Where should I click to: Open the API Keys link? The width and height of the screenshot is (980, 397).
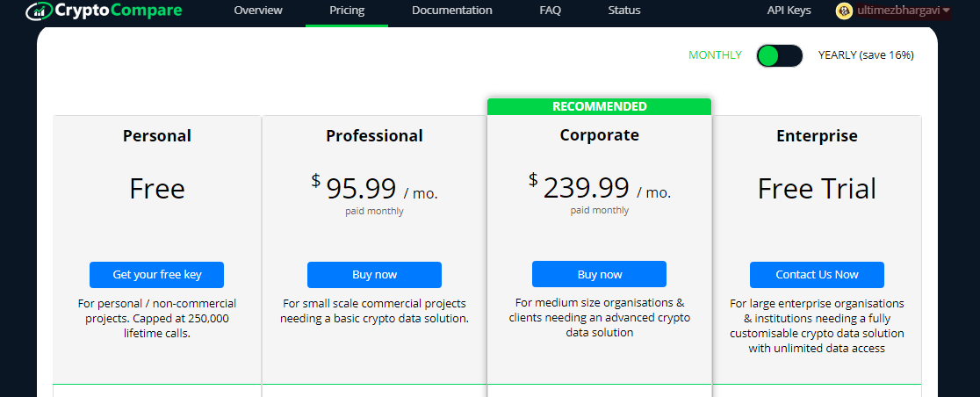coord(790,11)
